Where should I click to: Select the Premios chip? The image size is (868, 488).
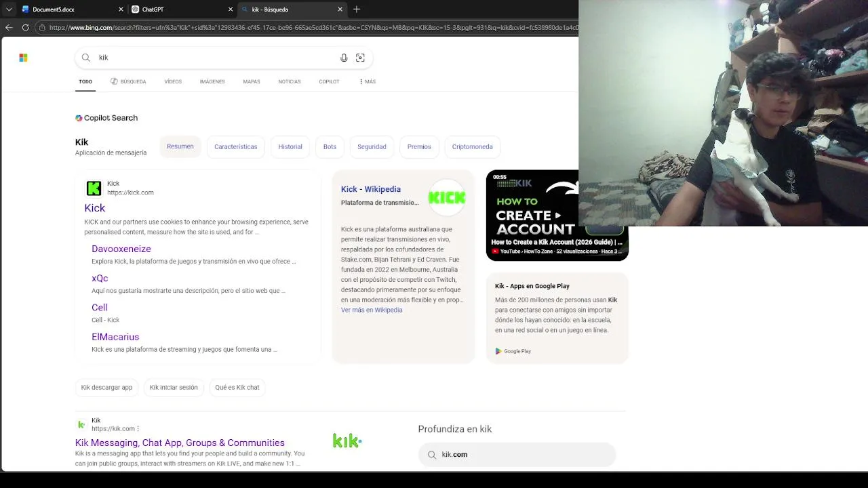coord(419,146)
